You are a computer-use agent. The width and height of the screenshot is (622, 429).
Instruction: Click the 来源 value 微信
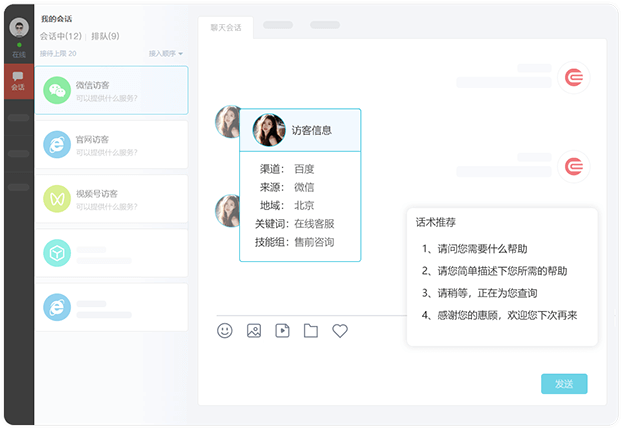coord(304,187)
